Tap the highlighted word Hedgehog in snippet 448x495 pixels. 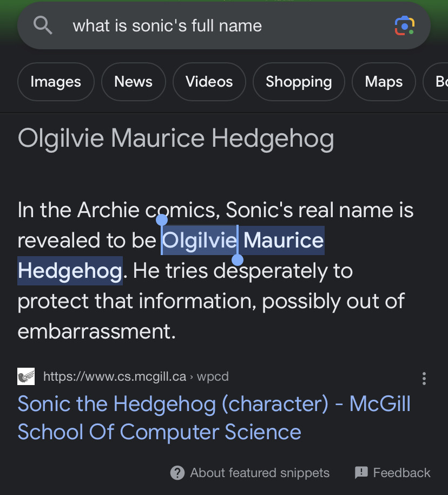coord(70,271)
